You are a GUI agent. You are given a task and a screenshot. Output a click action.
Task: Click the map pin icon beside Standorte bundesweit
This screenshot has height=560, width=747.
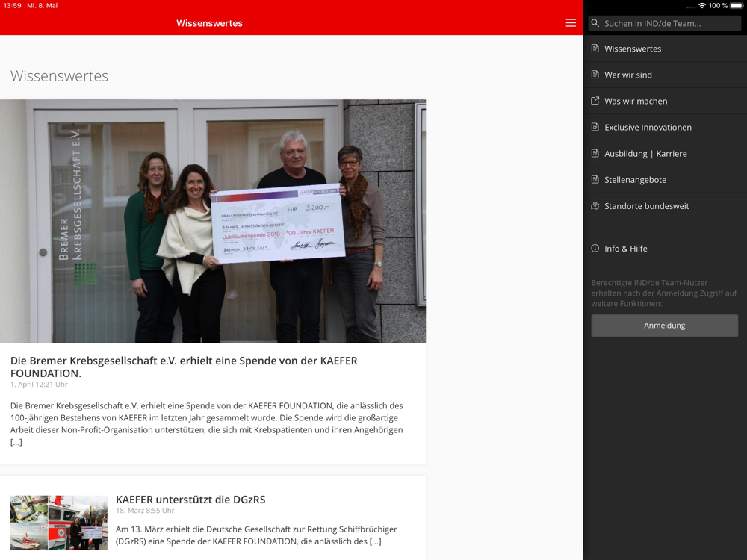[x=595, y=205]
